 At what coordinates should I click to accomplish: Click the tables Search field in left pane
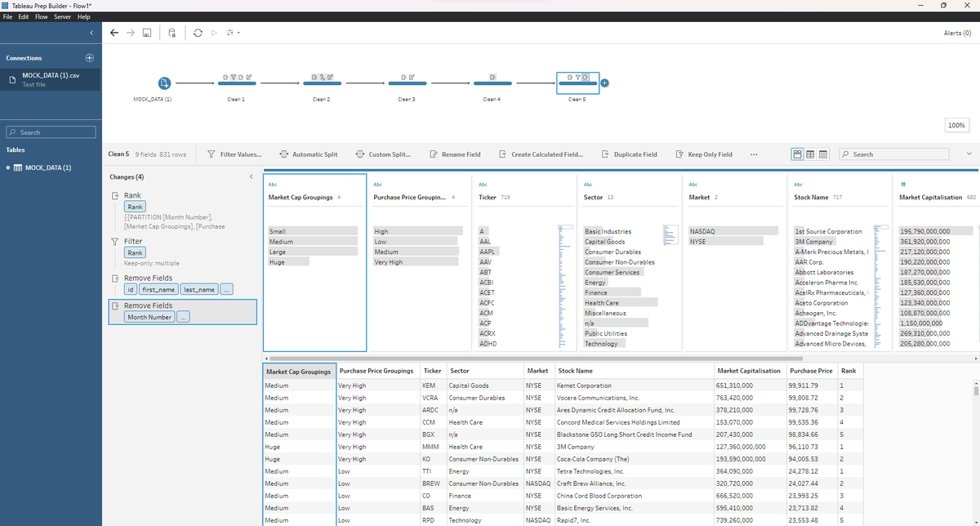[x=51, y=132]
